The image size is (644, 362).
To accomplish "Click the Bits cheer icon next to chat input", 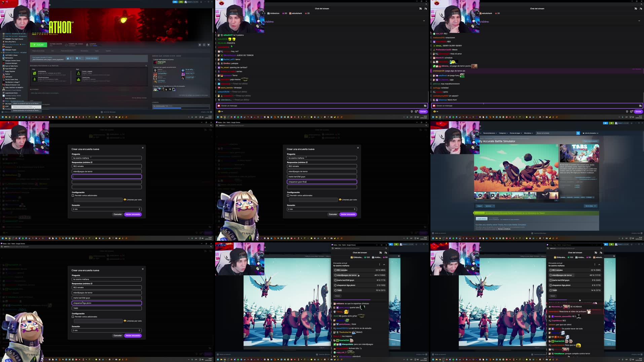I will pyautogui.click(x=412, y=111).
